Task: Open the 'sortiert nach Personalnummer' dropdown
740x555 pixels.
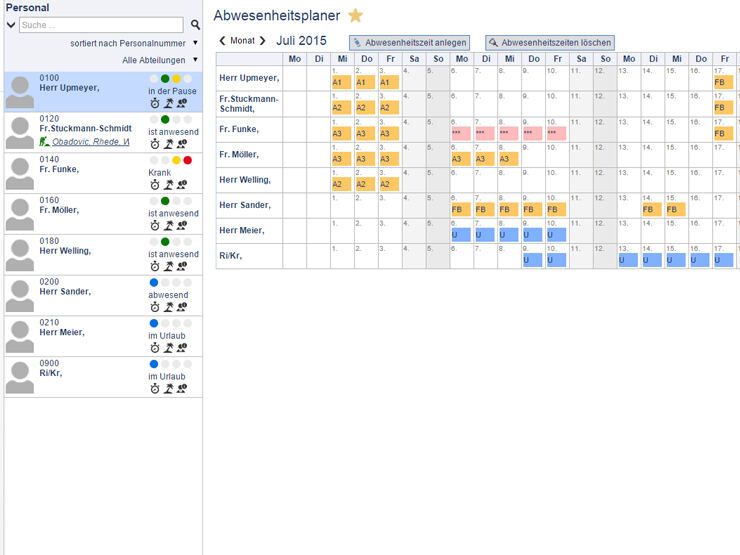Action: point(195,44)
